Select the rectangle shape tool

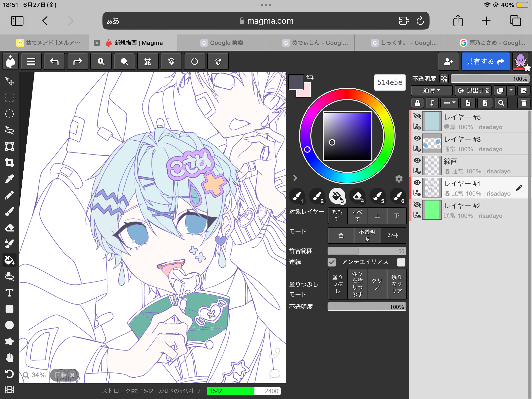point(9,309)
